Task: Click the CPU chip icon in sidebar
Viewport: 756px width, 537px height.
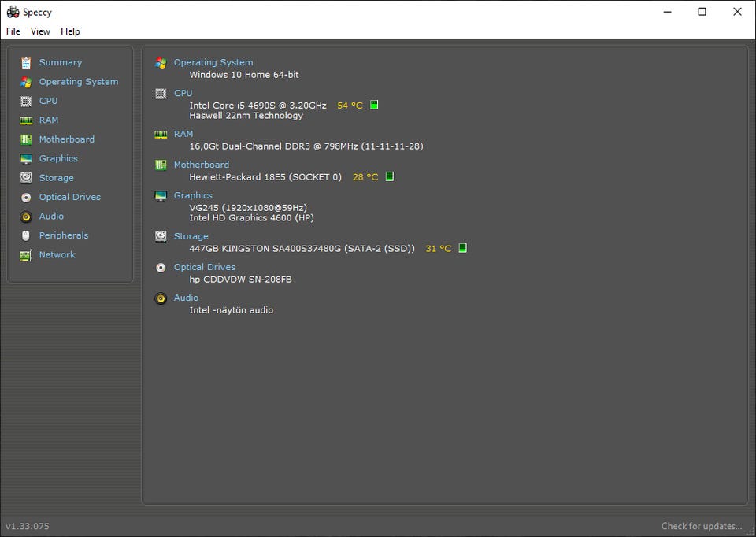Action: [26, 102]
